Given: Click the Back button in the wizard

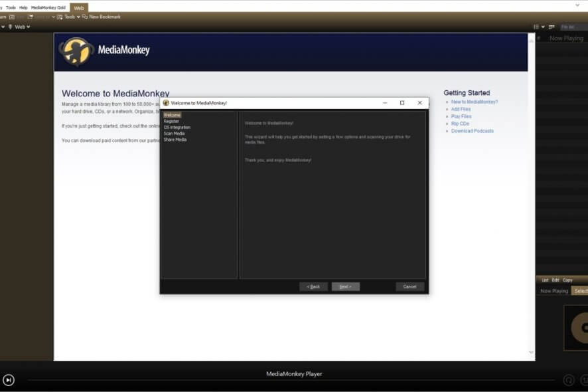Looking at the screenshot, I should click(x=313, y=286).
